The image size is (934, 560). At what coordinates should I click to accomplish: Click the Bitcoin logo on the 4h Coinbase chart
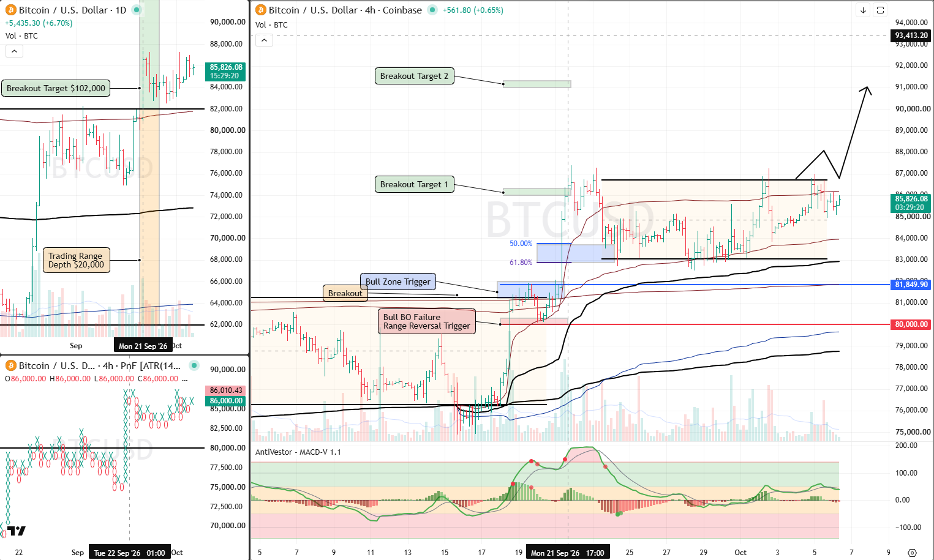pyautogui.click(x=261, y=10)
